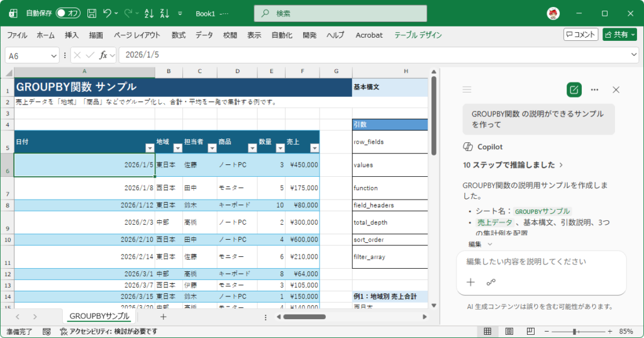
Task: Click the 85% zoom level
Action: 626,332
